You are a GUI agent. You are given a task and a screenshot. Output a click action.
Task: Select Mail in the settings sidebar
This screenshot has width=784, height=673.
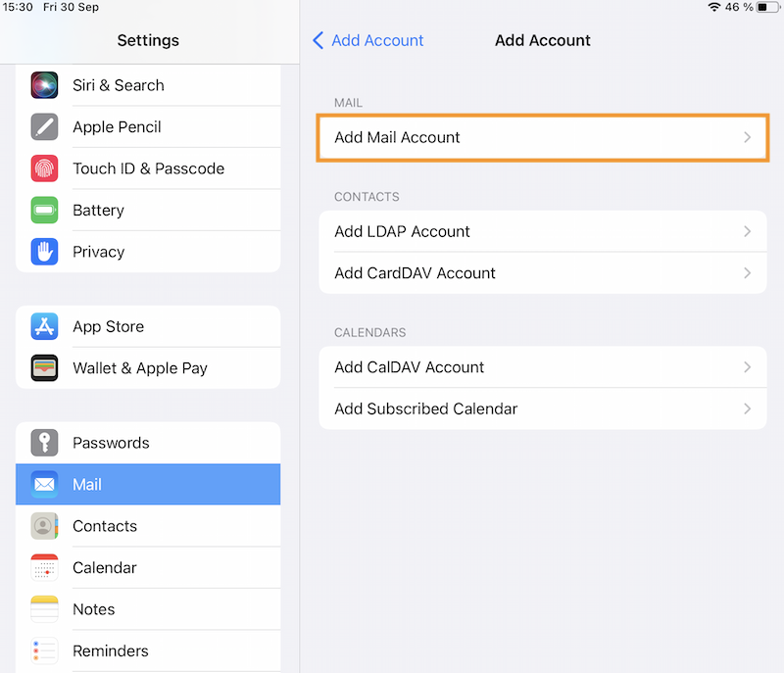tap(148, 485)
